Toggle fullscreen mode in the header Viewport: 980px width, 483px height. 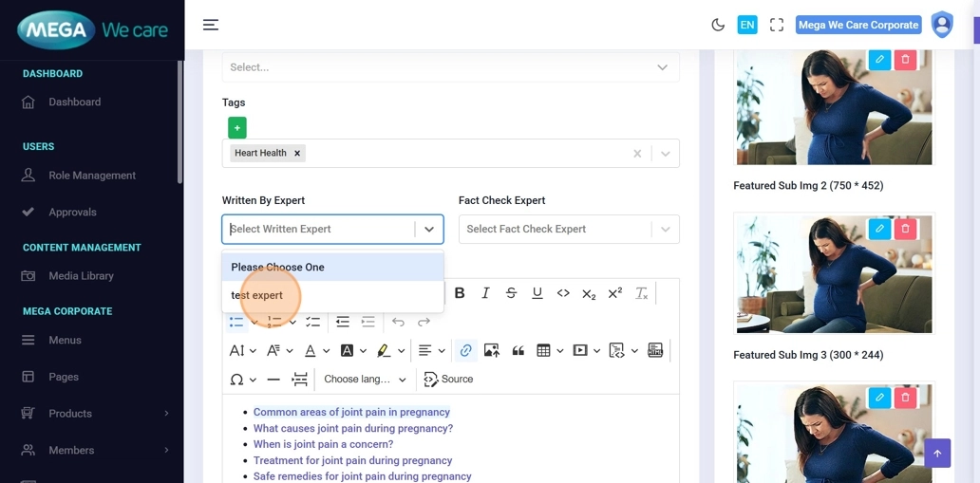(x=777, y=25)
